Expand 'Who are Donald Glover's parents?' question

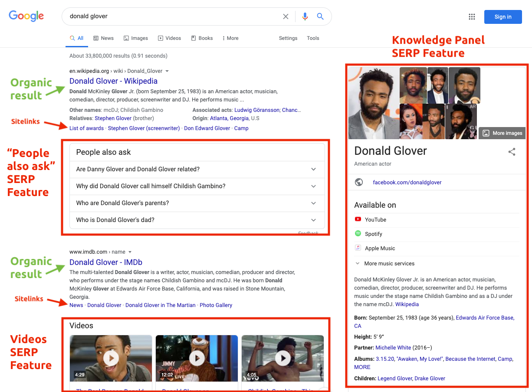point(197,203)
